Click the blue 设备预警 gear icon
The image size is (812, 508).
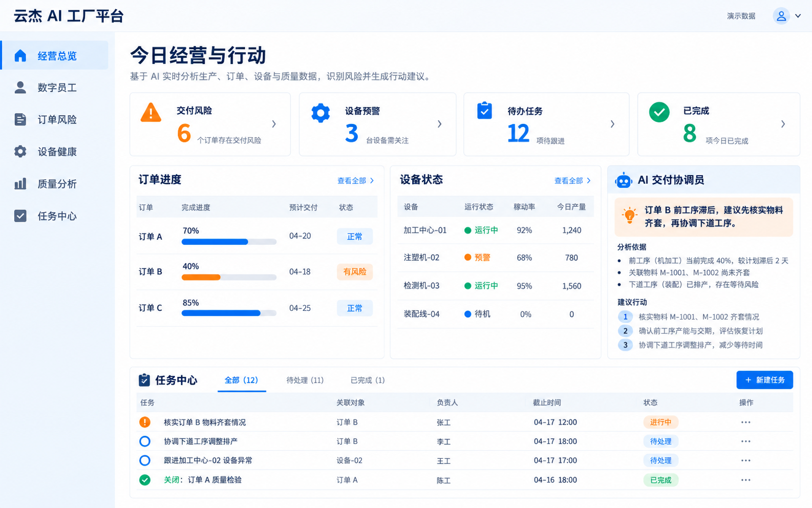320,113
